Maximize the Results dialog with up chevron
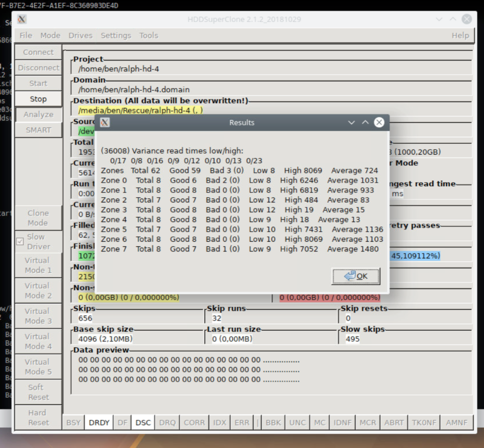The width and height of the screenshot is (484, 448). tap(365, 123)
